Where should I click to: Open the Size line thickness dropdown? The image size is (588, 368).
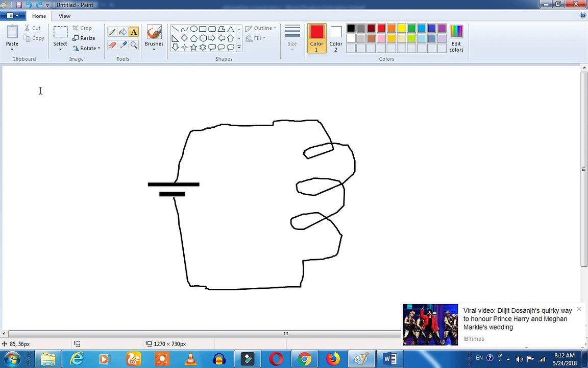(292, 38)
